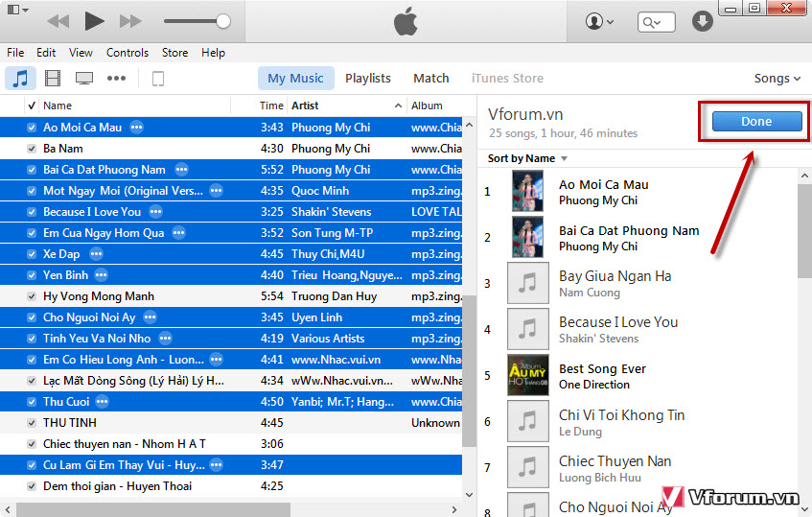
Task: Open the More media types ellipsis
Action: click(116, 79)
